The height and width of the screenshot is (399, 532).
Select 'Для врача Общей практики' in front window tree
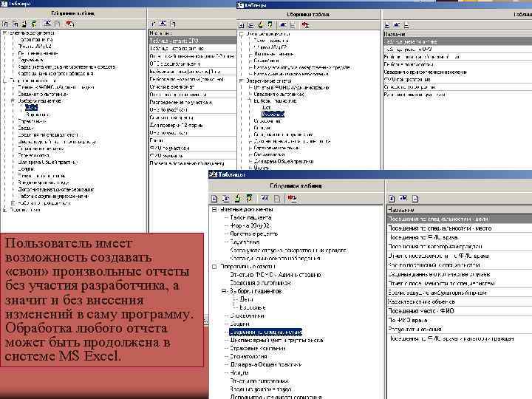(266, 365)
